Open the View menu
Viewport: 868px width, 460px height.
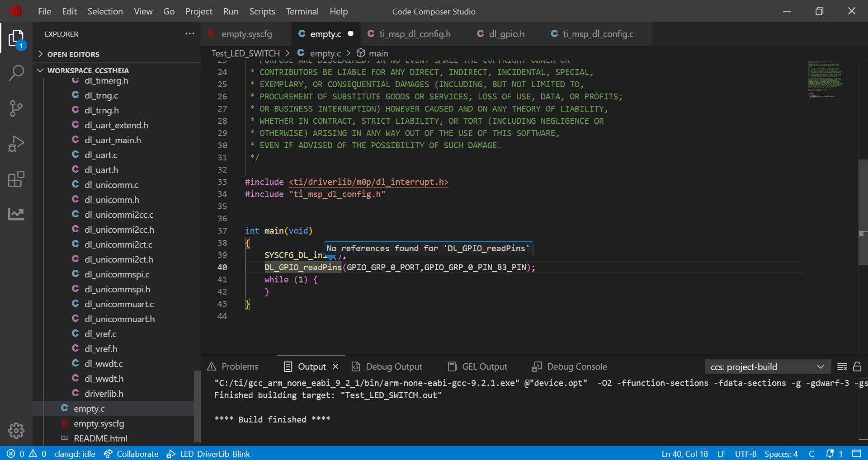[x=143, y=11]
